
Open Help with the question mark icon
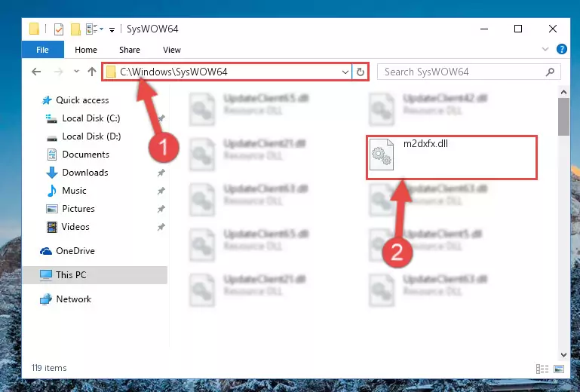561,49
